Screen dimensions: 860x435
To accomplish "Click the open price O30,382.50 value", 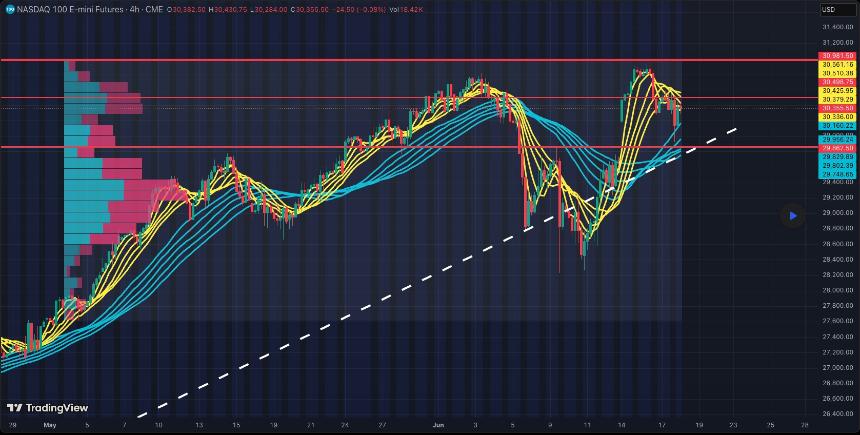I will (x=188, y=9).
